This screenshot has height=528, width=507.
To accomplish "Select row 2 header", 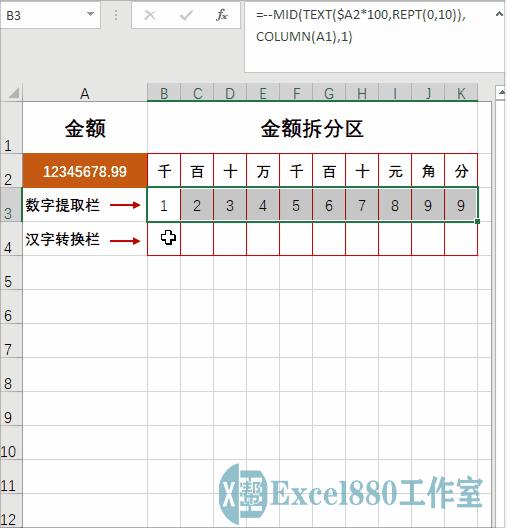I will [x=11, y=170].
